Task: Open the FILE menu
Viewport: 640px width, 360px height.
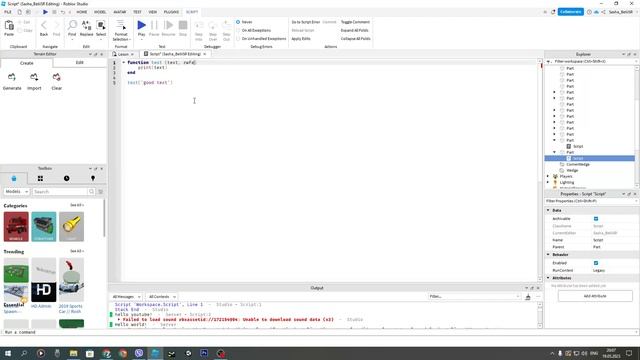Action: (x=8, y=12)
